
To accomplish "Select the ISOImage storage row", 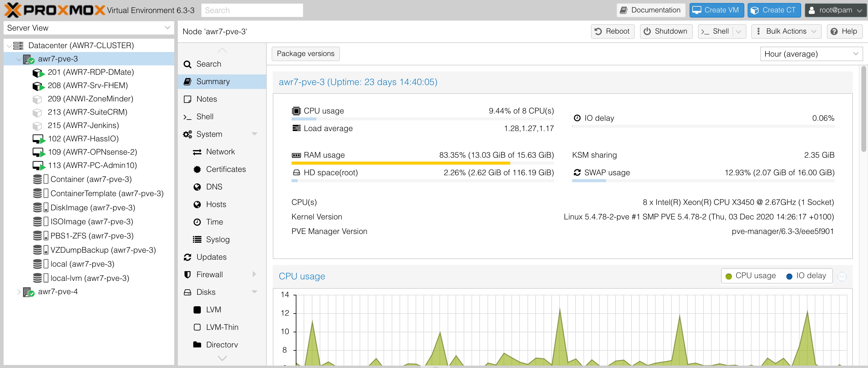I will [89, 222].
